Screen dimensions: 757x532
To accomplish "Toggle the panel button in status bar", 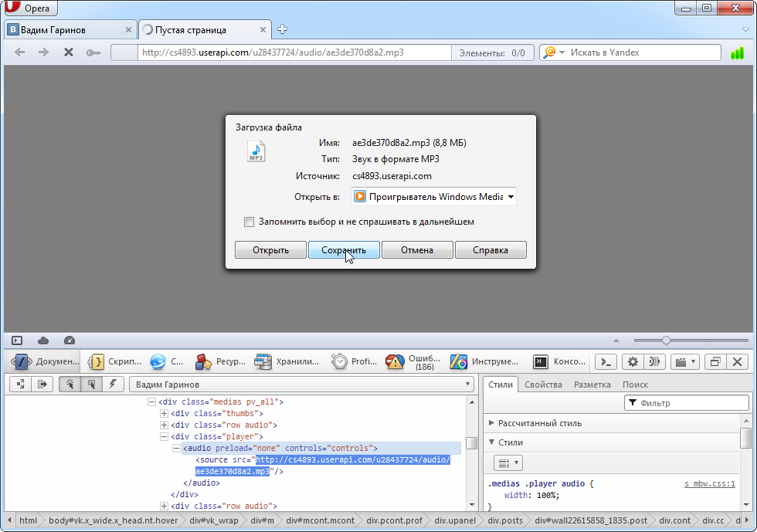I will (x=17, y=341).
